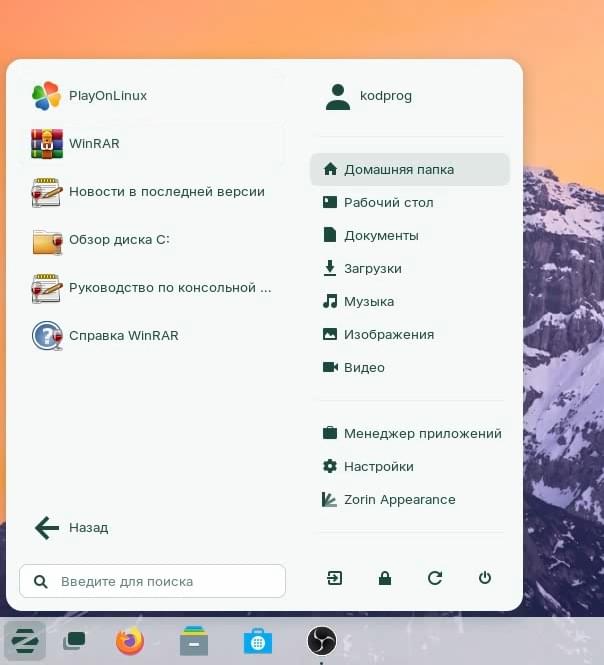
Task: Open Загрузки downloads folder
Action: coord(410,268)
